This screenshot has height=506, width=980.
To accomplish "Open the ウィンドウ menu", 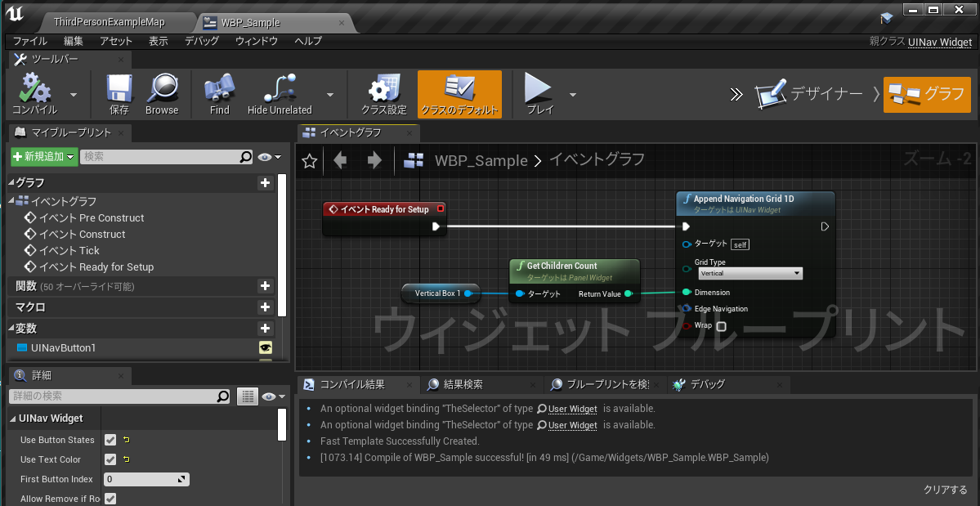I will tap(257, 41).
